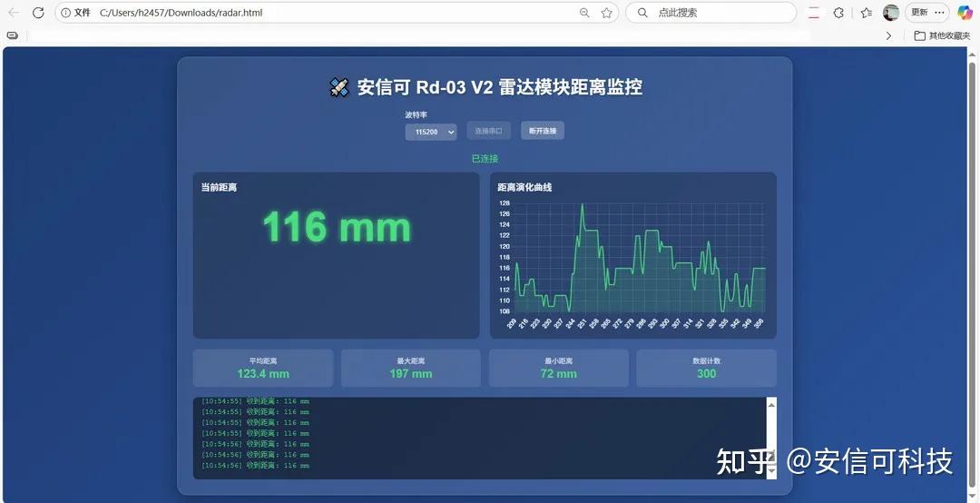The width and height of the screenshot is (980, 503).
Task: Click the 更新 update button
Action: (x=919, y=13)
